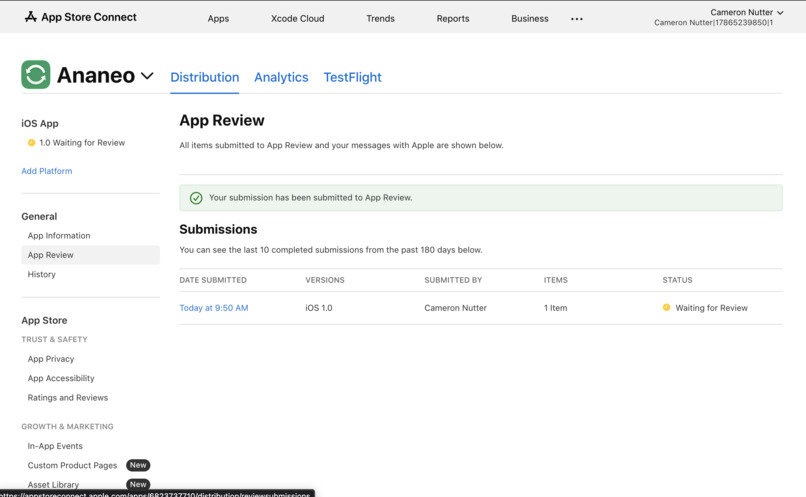Click the App Review page heading
Image resolution: width=806 pixels, height=497 pixels.
pyautogui.click(x=222, y=120)
